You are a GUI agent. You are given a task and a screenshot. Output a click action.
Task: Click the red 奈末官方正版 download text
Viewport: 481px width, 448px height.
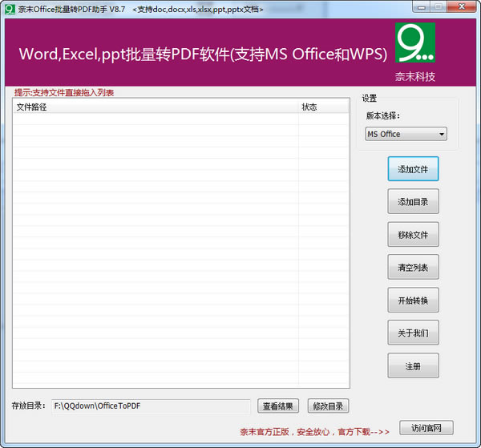(x=314, y=432)
